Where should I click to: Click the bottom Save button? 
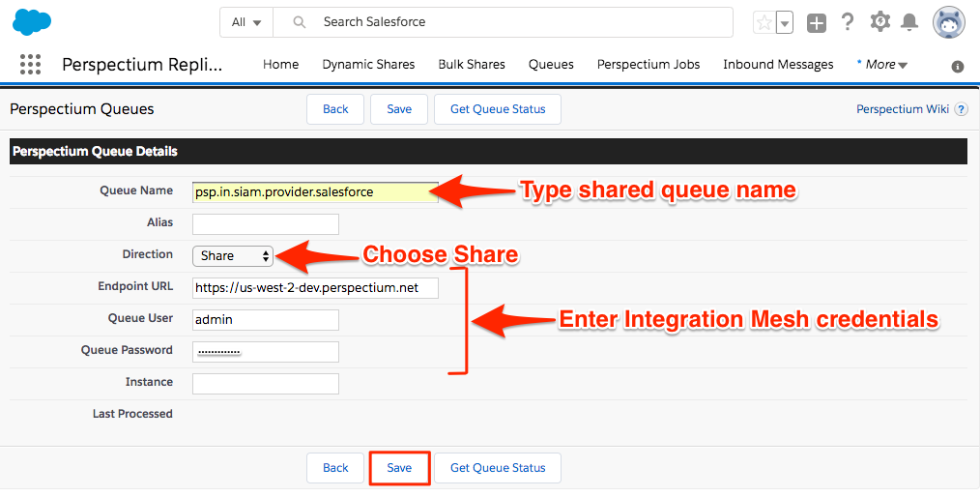[399, 468]
